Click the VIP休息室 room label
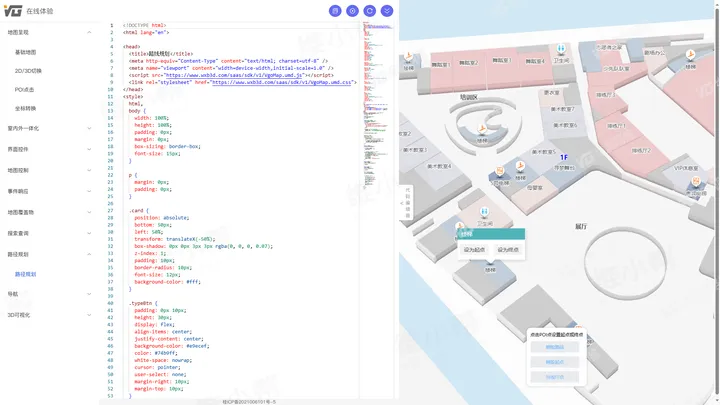This screenshot has width=720, height=405. point(686,169)
